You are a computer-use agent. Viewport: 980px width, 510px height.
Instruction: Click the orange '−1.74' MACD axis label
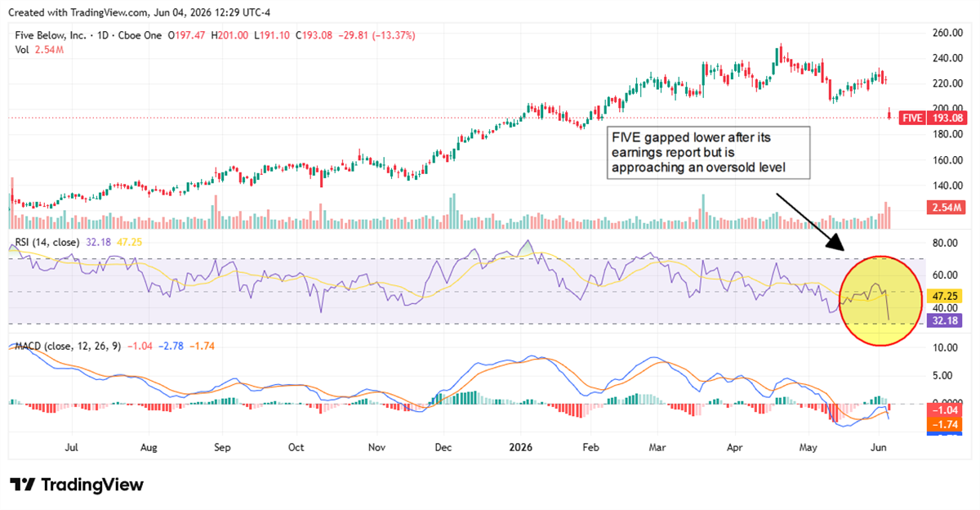point(943,424)
